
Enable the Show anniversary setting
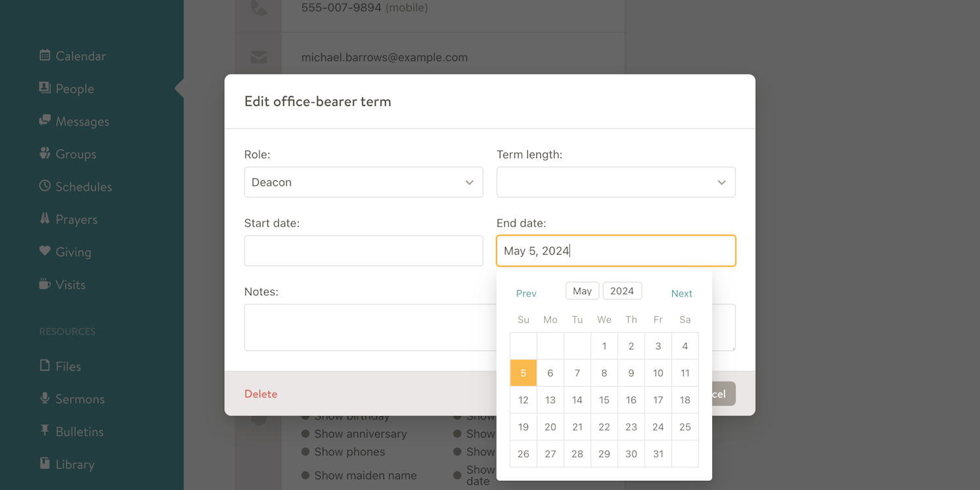tap(305, 434)
